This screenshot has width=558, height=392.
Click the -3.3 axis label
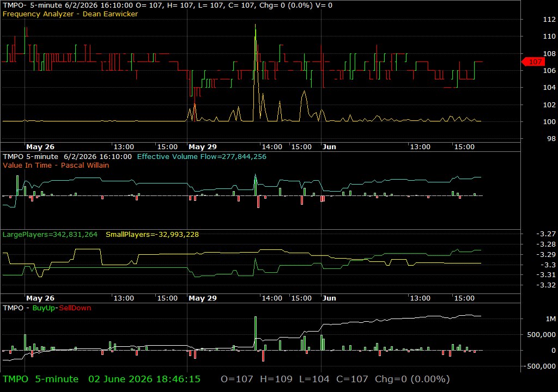click(548, 265)
